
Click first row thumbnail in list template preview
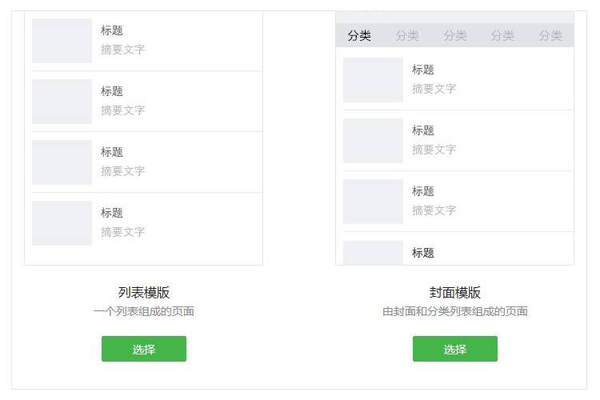point(62,40)
